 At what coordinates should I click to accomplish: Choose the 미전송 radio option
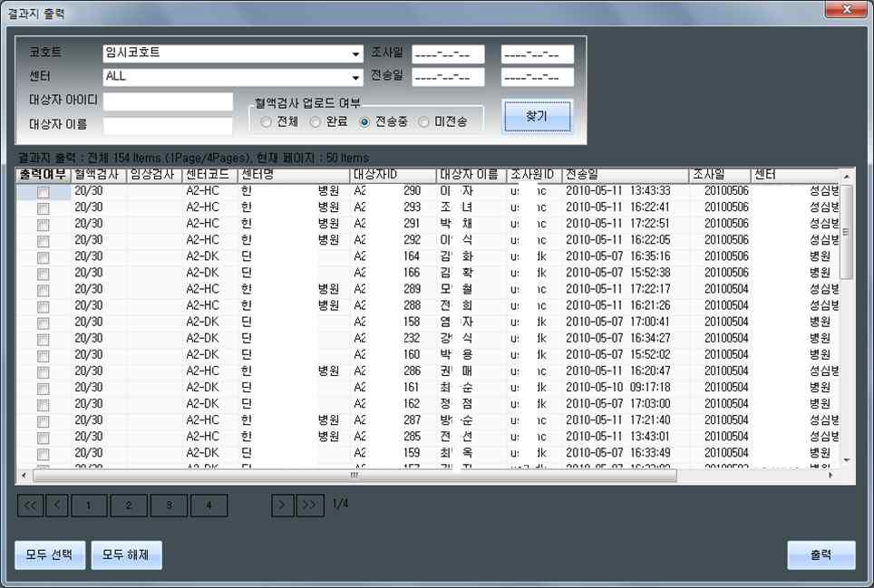coord(424,122)
